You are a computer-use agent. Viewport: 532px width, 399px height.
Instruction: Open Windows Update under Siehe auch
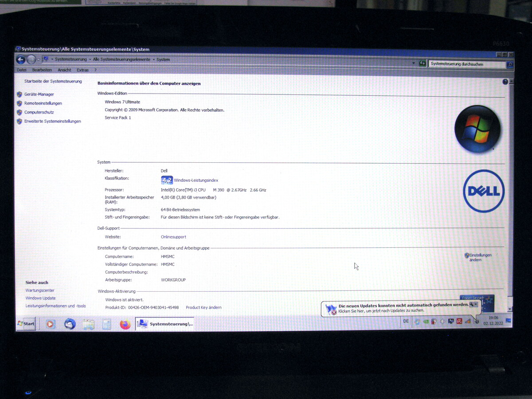pyautogui.click(x=40, y=298)
